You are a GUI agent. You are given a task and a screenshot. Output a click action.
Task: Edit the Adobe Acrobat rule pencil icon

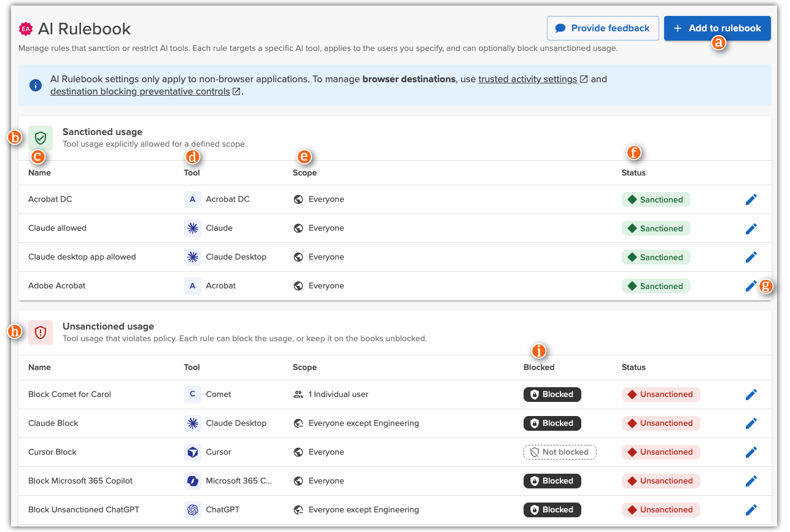click(x=751, y=286)
